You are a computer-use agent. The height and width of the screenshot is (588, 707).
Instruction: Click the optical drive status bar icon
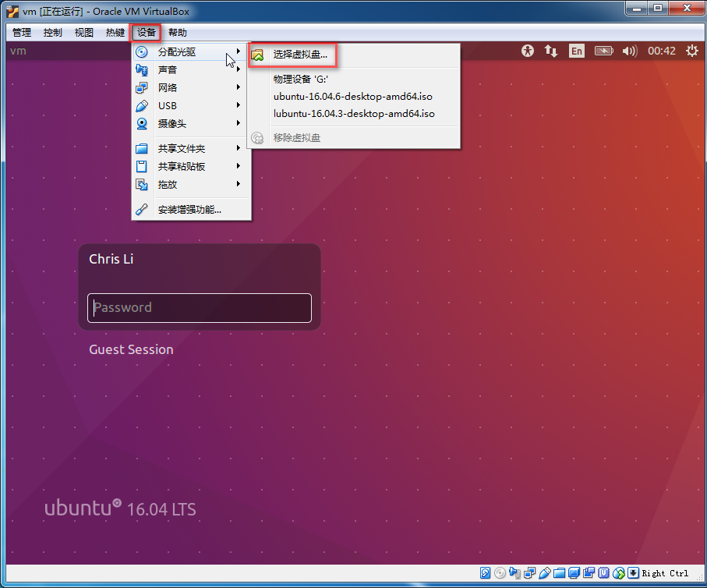(x=500, y=573)
